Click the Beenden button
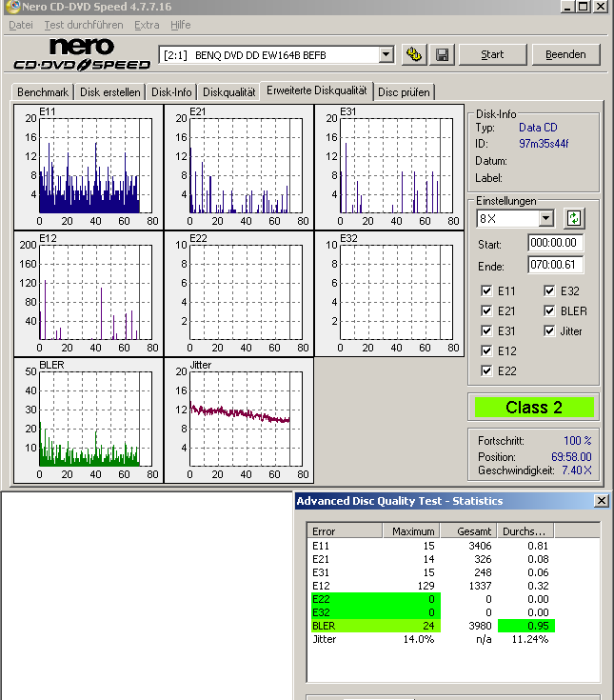This screenshot has height=700, width=614. 565,54
